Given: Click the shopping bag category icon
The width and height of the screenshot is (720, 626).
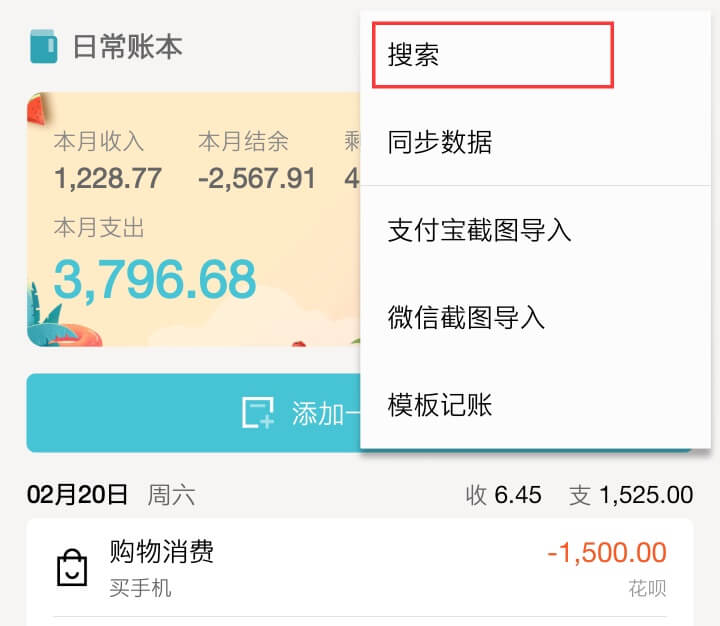Looking at the screenshot, I should click(x=72, y=568).
